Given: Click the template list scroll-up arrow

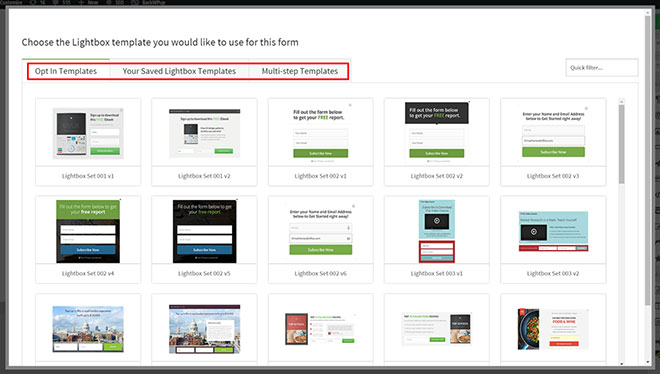Looking at the screenshot, I should tap(621, 101).
